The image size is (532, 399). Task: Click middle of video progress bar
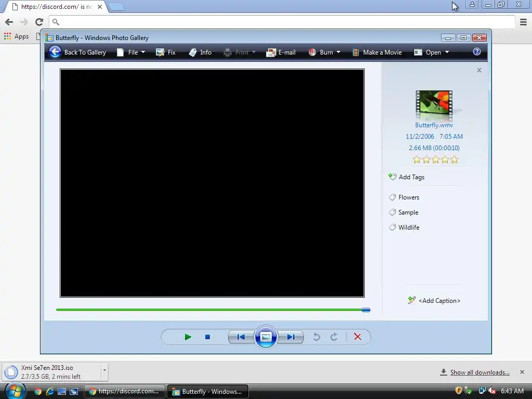coord(213,310)
